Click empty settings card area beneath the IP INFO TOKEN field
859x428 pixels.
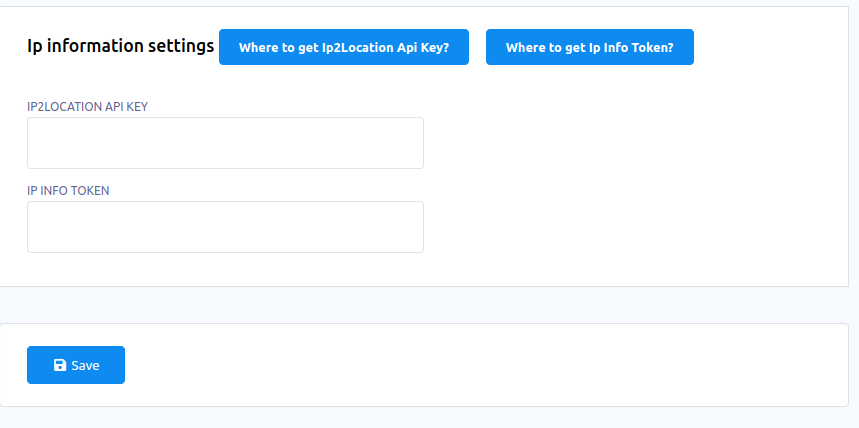tap(225, 270)
